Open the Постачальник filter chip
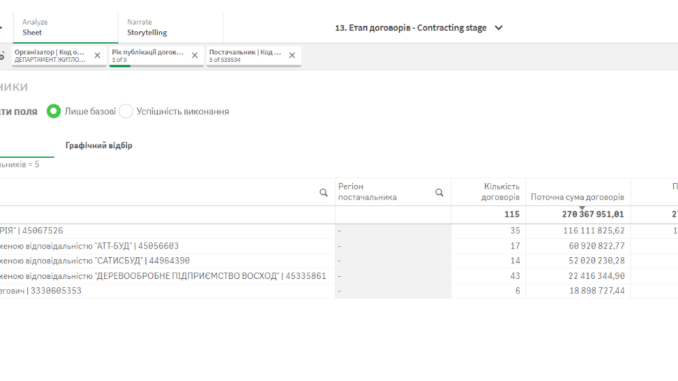Image resolution: width=678 pixels, height=381 pixels. (245, 55)
